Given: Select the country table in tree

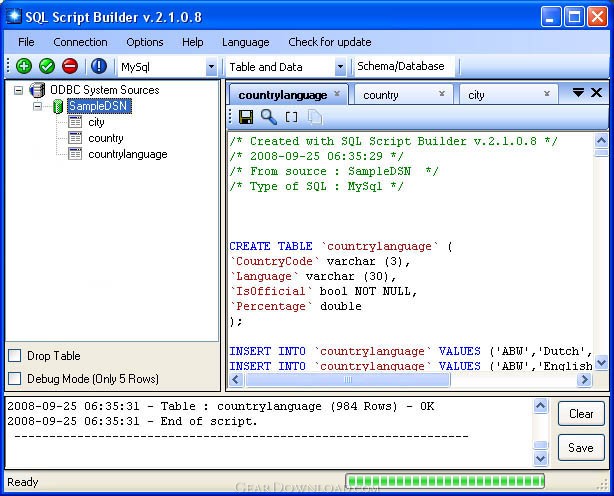Looking at the screenshot, I should [x=106, y=138].
